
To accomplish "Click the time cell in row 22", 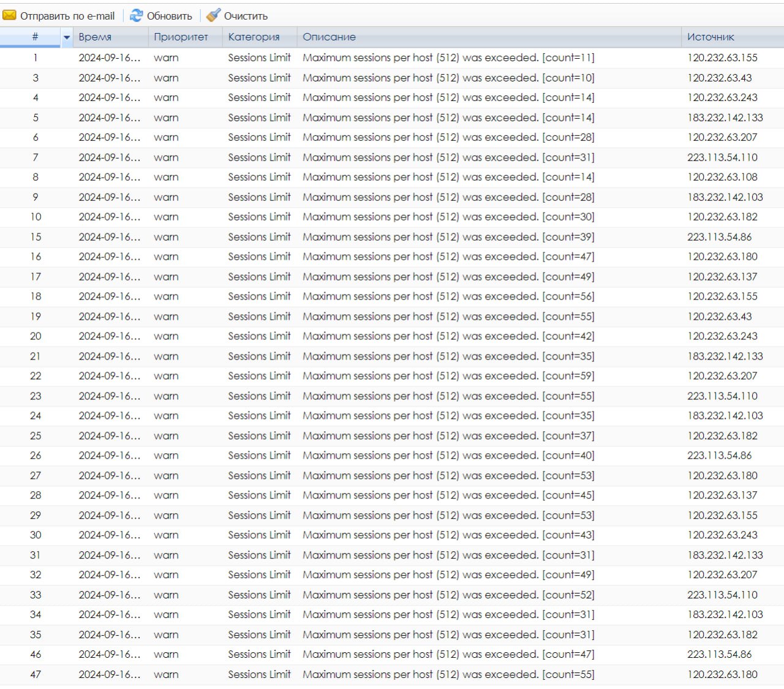I will [109, 376].
